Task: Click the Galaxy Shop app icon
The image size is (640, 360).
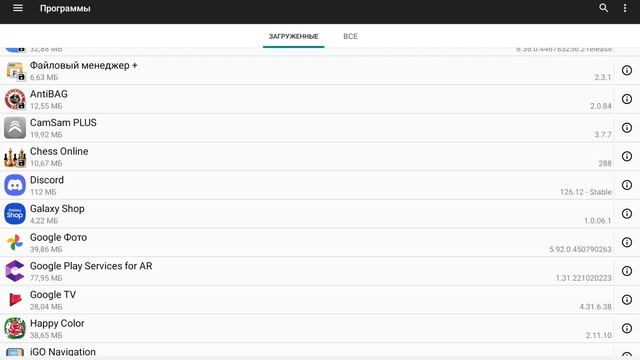Action: pyautogui.click(x=15, y=214)
